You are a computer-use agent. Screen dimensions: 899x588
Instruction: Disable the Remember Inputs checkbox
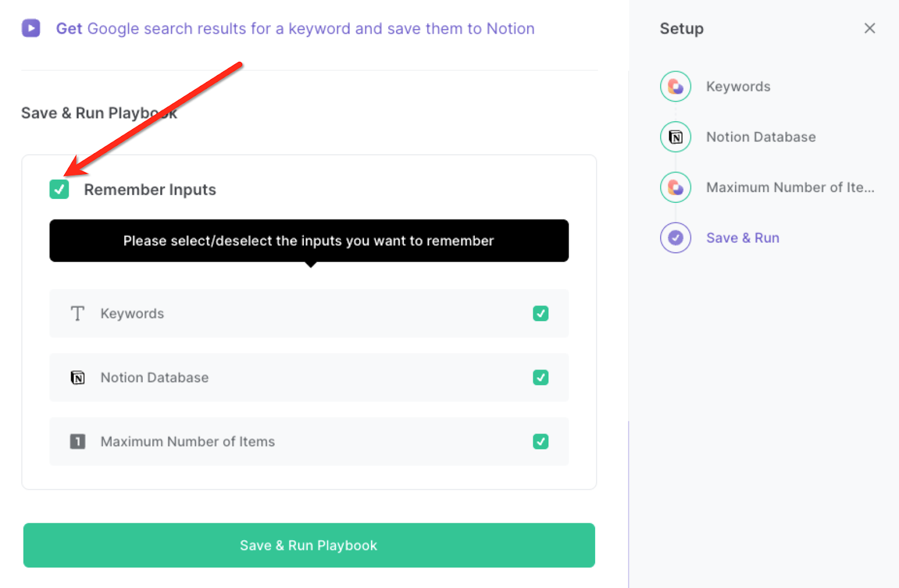(x=58, y=189)
